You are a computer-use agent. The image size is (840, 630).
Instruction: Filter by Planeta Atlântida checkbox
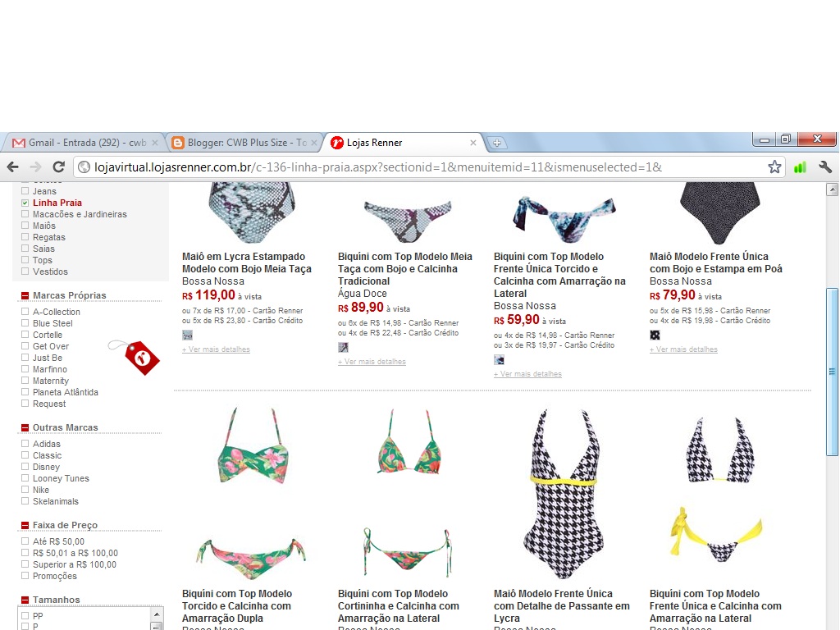tap(25, 391)
